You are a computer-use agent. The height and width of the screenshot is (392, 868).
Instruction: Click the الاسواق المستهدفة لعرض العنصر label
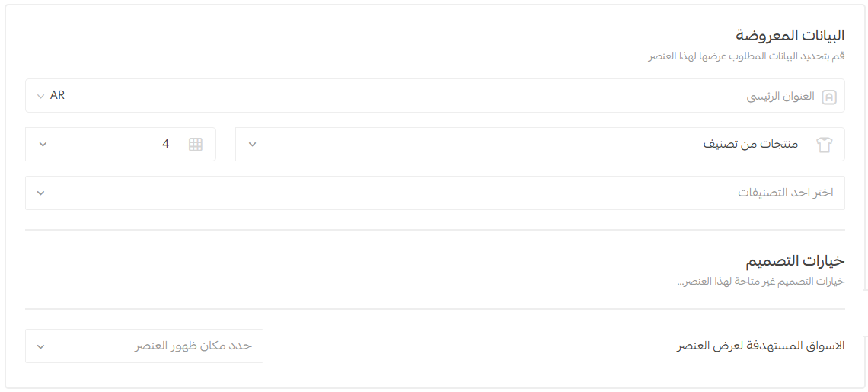[760, 346]
